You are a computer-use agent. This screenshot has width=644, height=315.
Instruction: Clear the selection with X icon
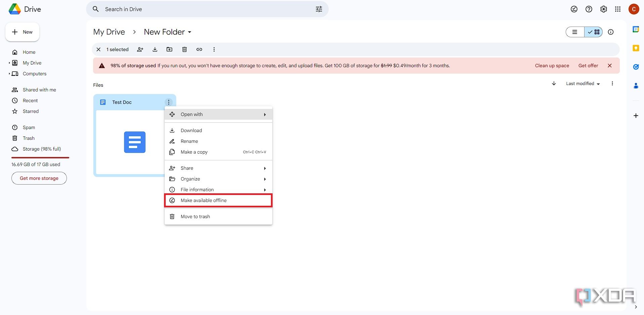(98, 49)
